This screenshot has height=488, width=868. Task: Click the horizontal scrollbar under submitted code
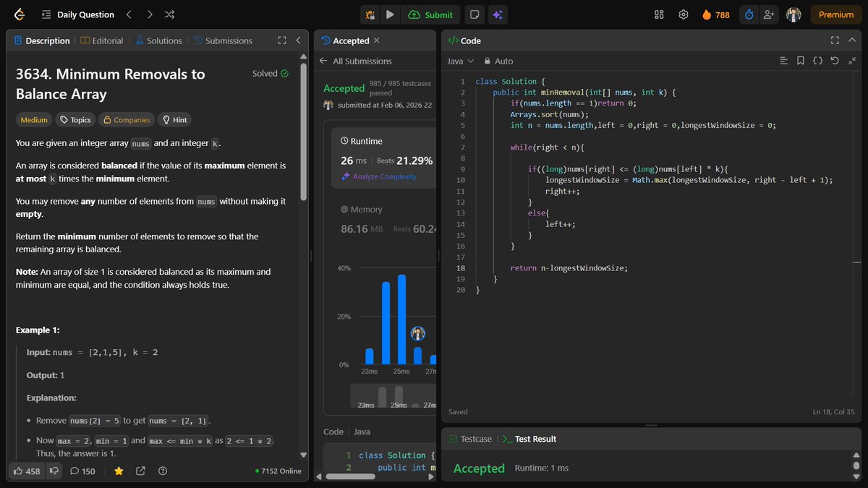[x=351, y=476]
